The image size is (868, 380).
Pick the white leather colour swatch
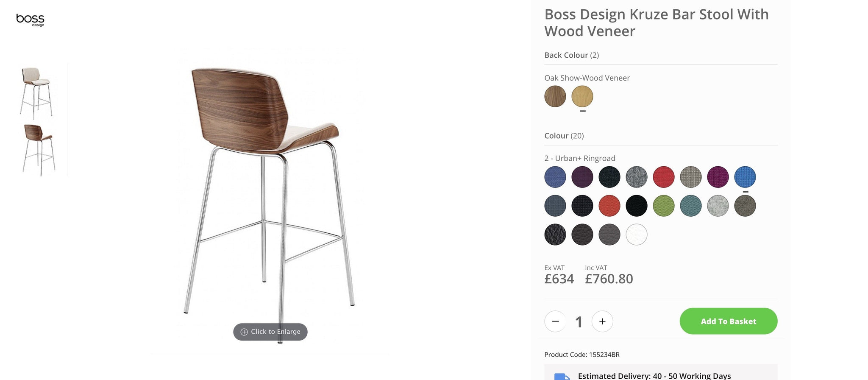point(637,235)
